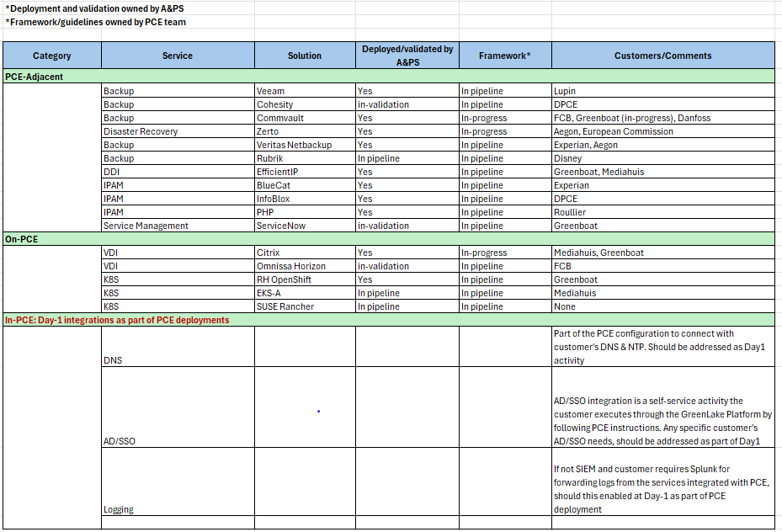Click the Customers/Comments header cell
This screenshot has height=532, width=782.
(662, 56)
